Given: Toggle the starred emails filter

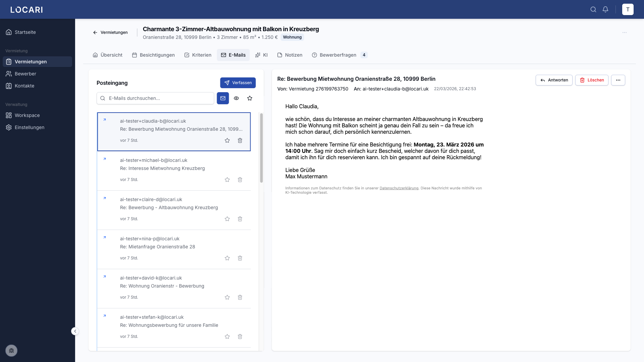Looking at the screenshot, I should pyautogui.click(x=250, y=98).
